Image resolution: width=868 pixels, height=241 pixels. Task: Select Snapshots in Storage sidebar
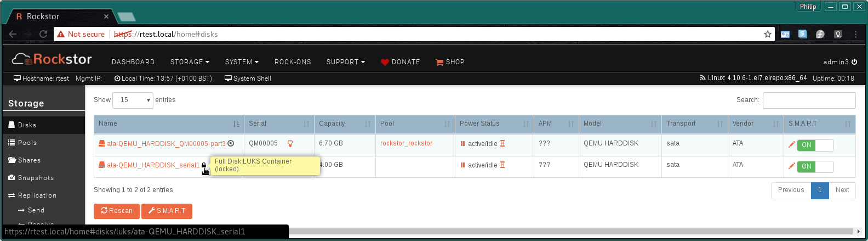pyautogui.click(x=44, y=178)
